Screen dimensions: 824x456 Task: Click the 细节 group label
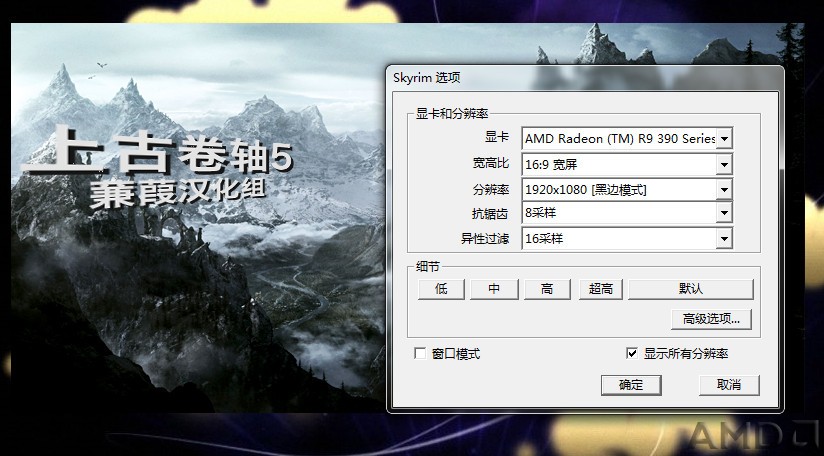point(428,267)
